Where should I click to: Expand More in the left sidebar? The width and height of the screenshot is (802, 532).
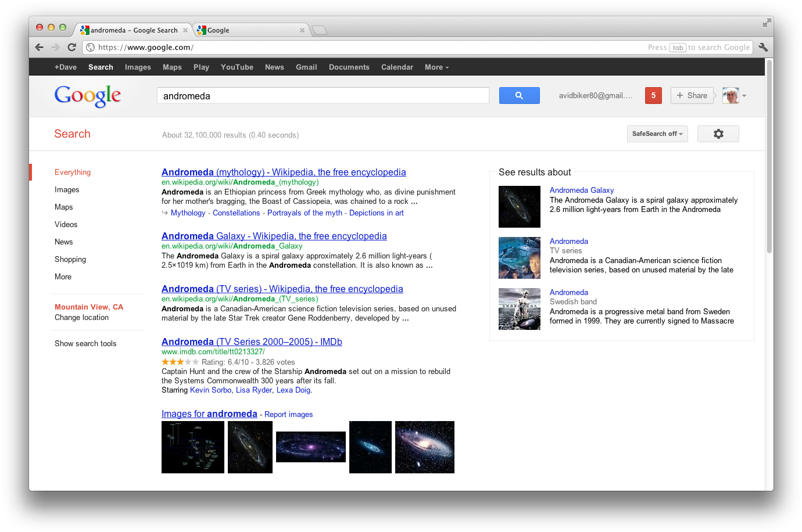click(x=63, y=277)
